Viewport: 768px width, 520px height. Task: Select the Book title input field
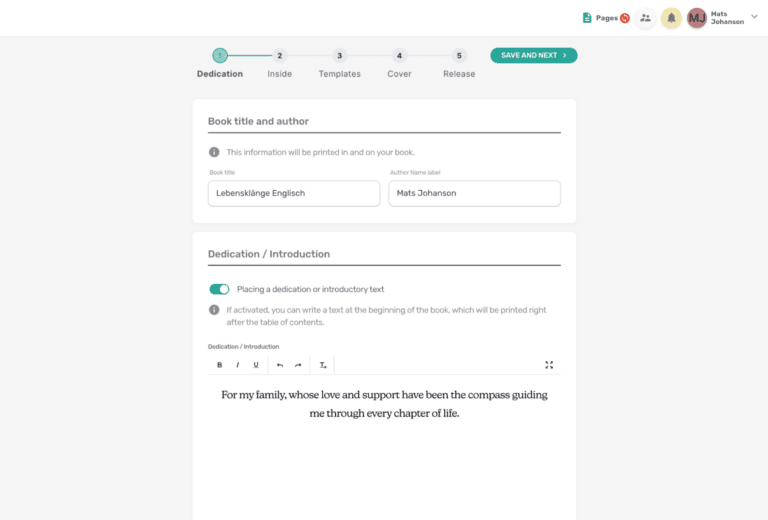(x=294, y=193)
